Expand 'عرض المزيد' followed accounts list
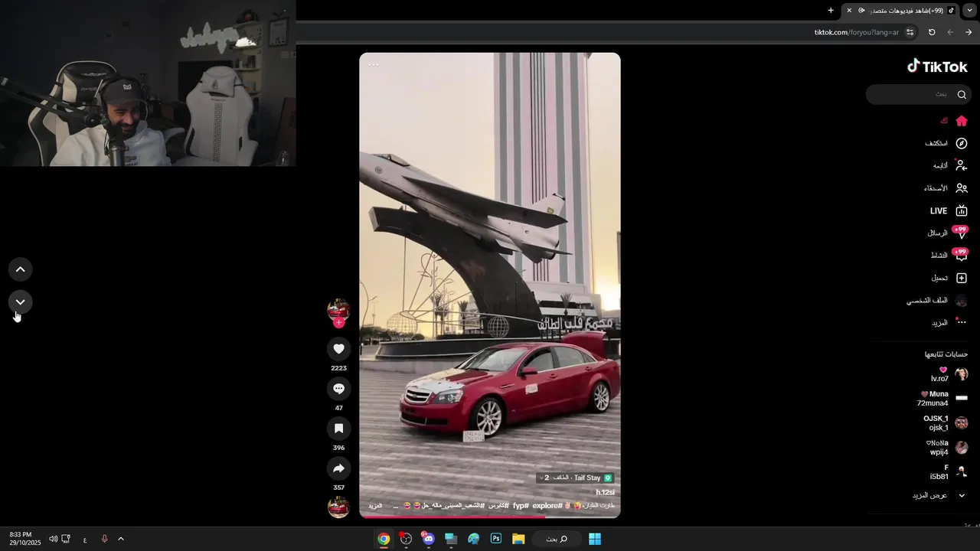 tap(939, 495)
